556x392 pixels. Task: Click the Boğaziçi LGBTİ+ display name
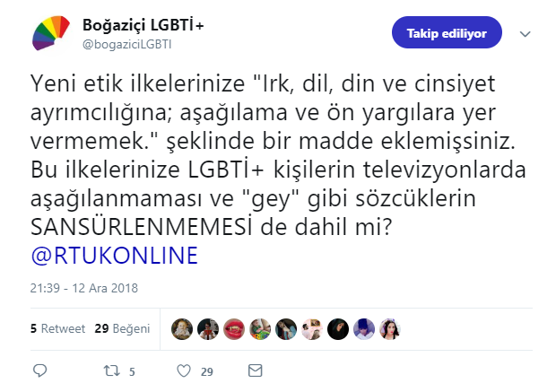pos(142,24)
